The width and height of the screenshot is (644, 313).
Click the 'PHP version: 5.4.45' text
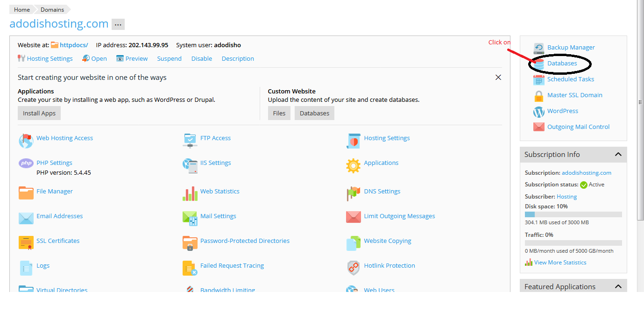[x=64, y=172]
